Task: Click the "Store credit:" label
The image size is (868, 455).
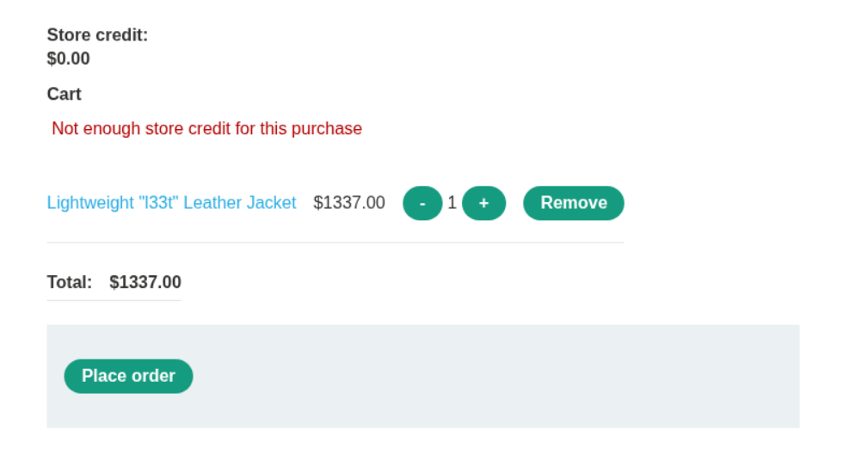Action: click(97, 35)
